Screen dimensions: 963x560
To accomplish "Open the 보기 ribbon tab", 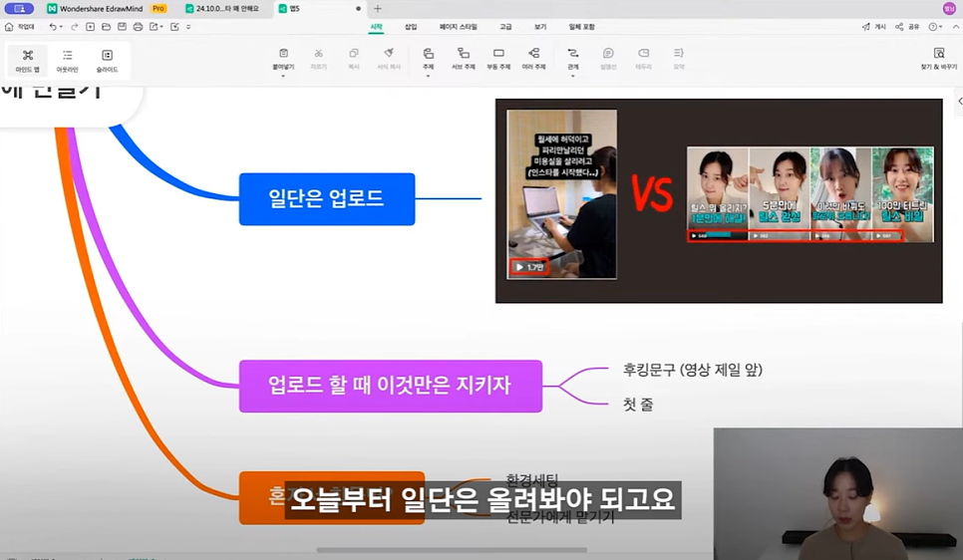I will pos(540,27).
